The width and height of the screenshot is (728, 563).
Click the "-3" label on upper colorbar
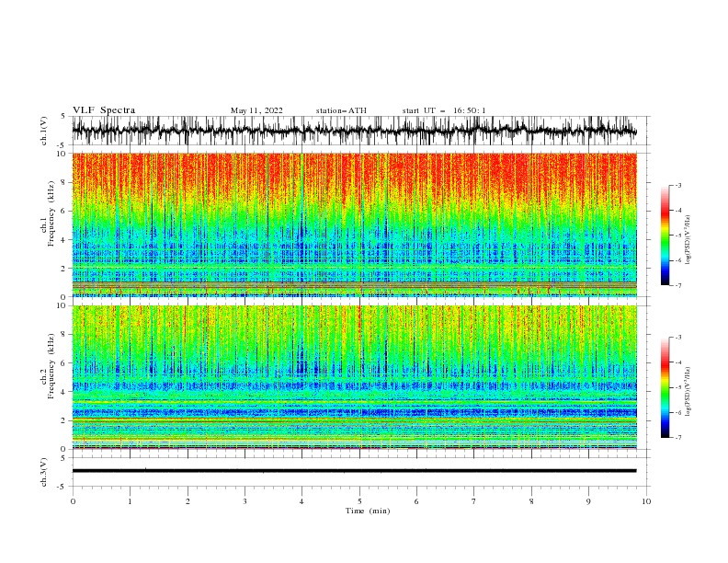[x=677, y=185]
